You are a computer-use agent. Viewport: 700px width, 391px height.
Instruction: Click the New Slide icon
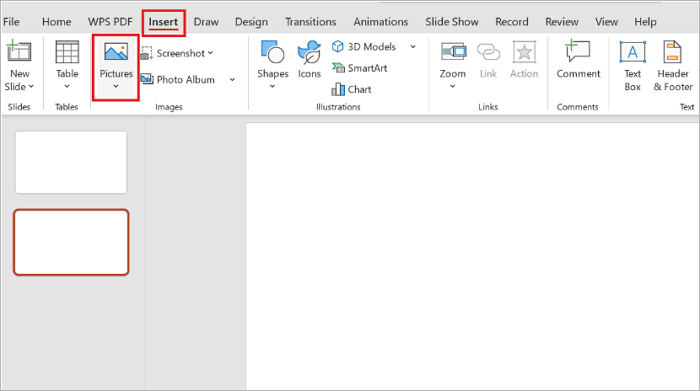point(19,51)
